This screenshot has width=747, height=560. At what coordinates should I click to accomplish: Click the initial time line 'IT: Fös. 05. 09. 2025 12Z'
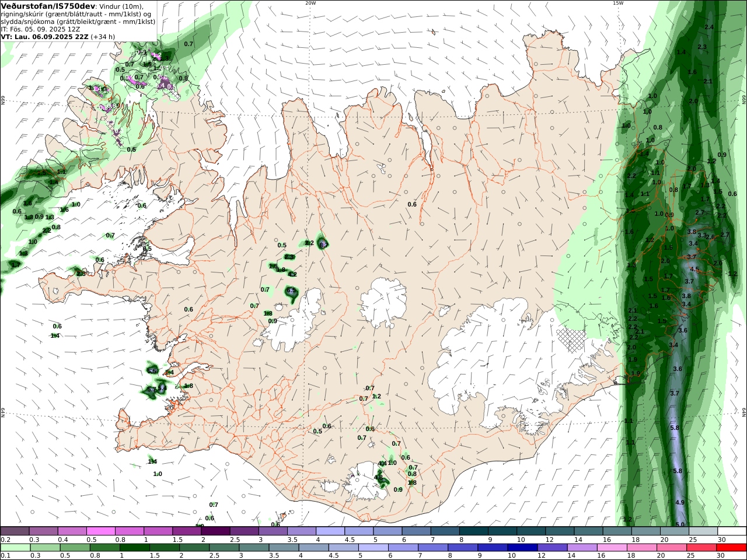tap(40, 29)
